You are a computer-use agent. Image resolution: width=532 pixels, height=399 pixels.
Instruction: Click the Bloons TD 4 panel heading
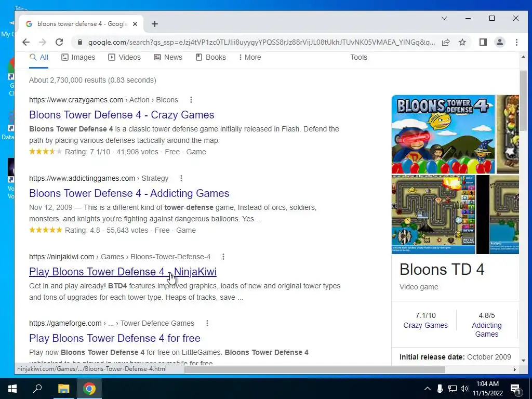[442, 270]
